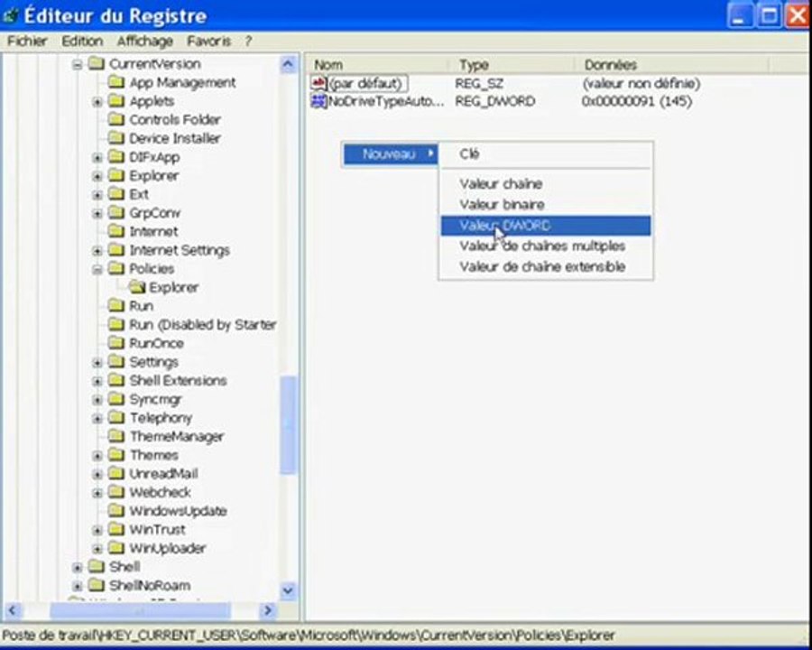The image size is (812, 650).
Task: Click the Device Installer folder icon
Action: point(116,138)
